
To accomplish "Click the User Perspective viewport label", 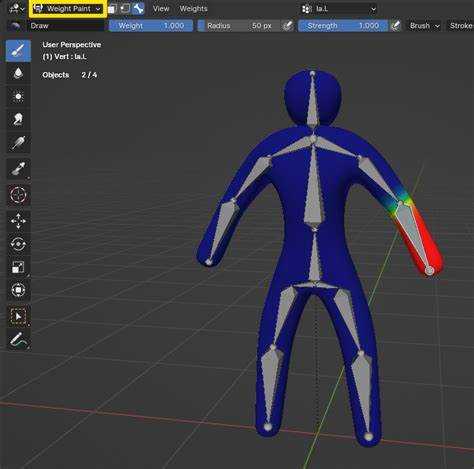I will (72, 45).
